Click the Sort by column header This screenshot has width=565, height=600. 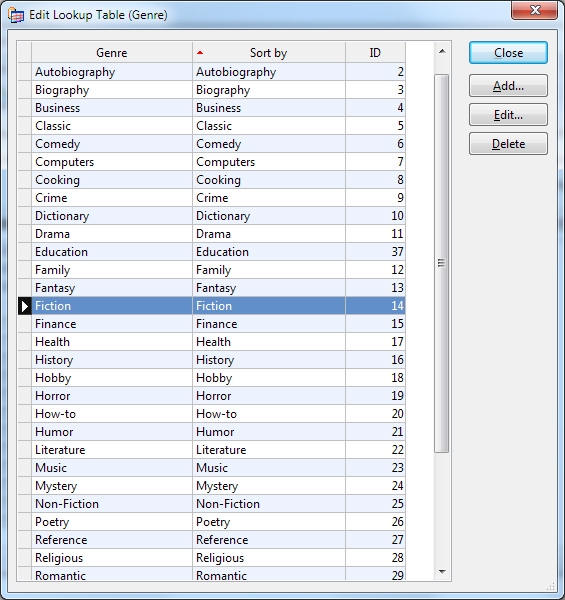coord(269,53)
